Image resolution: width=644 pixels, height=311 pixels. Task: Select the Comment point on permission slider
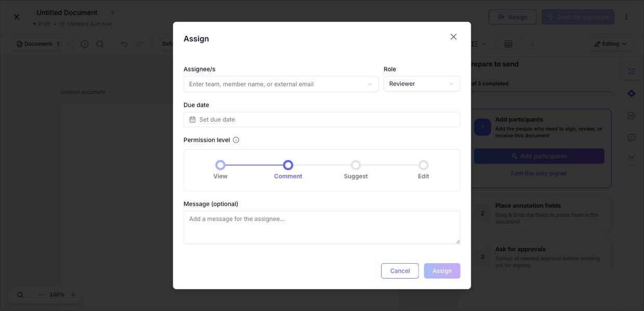tap(288, 165)
